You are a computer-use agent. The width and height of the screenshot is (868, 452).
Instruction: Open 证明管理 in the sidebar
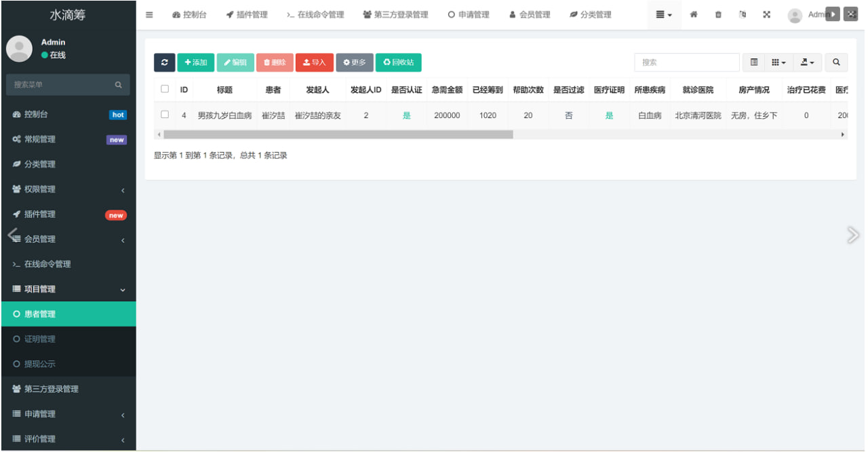tap(40, 339)
